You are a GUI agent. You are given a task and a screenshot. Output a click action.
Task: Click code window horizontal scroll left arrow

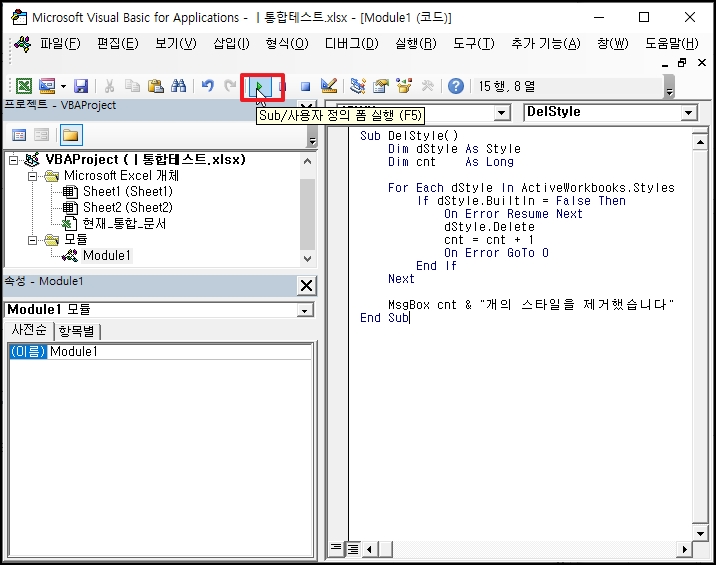point(370,549)
